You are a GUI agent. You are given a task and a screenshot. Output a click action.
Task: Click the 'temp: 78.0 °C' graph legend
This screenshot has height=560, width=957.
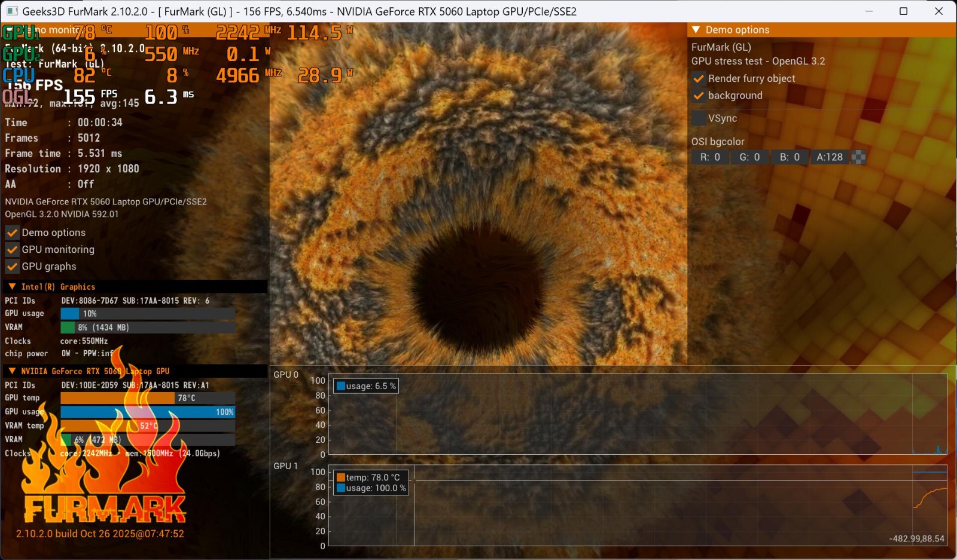(368, 478)
